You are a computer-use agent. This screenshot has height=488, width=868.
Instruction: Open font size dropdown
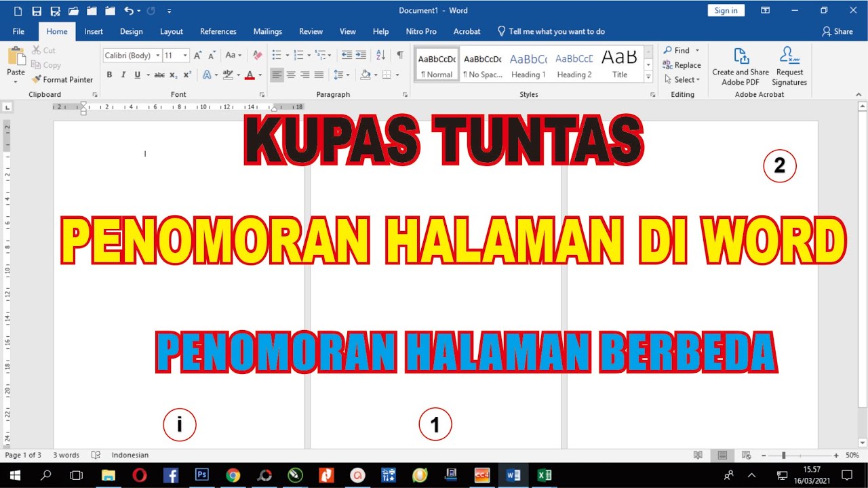coord(185,56)
